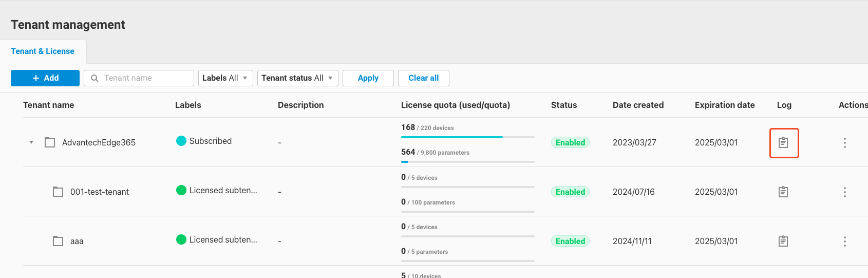Open log icon for aaa tenant
This screenshot has height=278, width=868.
(783, 241)
